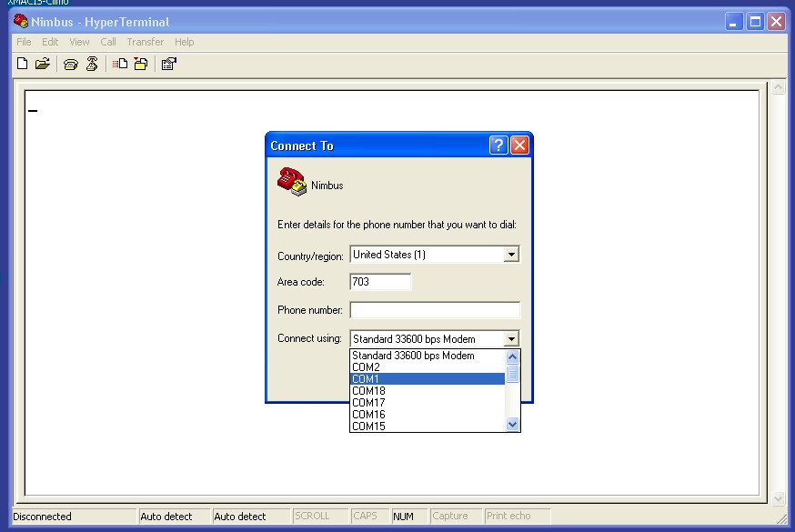Image resolution: width=795 pixels, height=532 pixels.
Task: Click the Print echo status bar indicator
Action: point(508,516)
